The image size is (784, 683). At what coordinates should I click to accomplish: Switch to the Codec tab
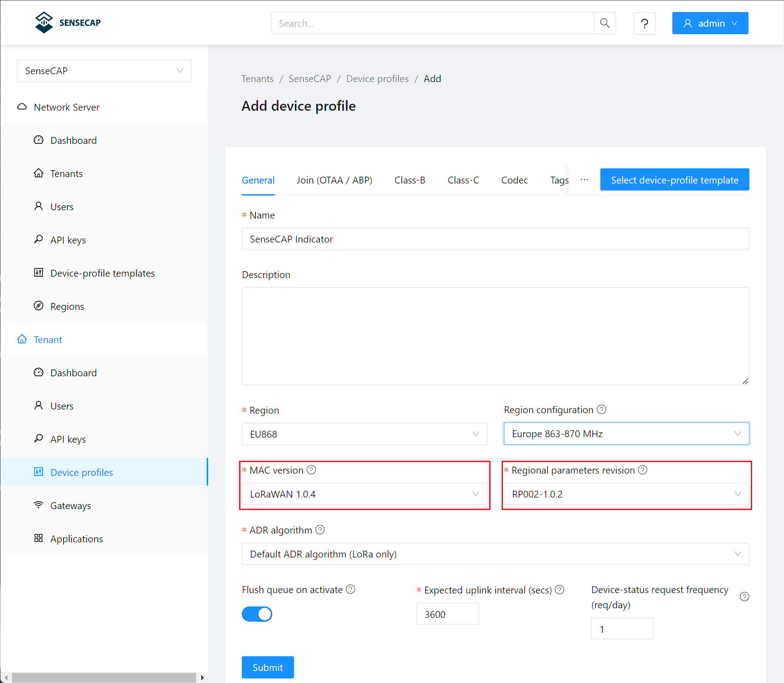(x=515, y=180)
